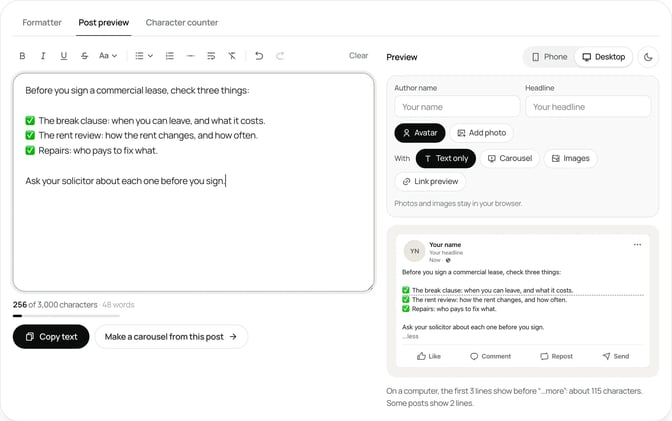This screenshot has height=421, width=672.
Task: Open the three-dot menu on the preview post
Action: (x=637, y=245)
